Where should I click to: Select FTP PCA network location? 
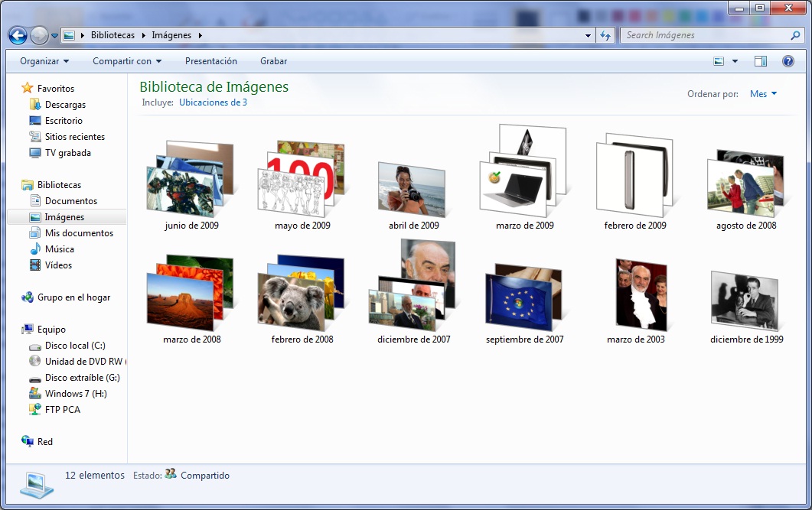point(62,410)
